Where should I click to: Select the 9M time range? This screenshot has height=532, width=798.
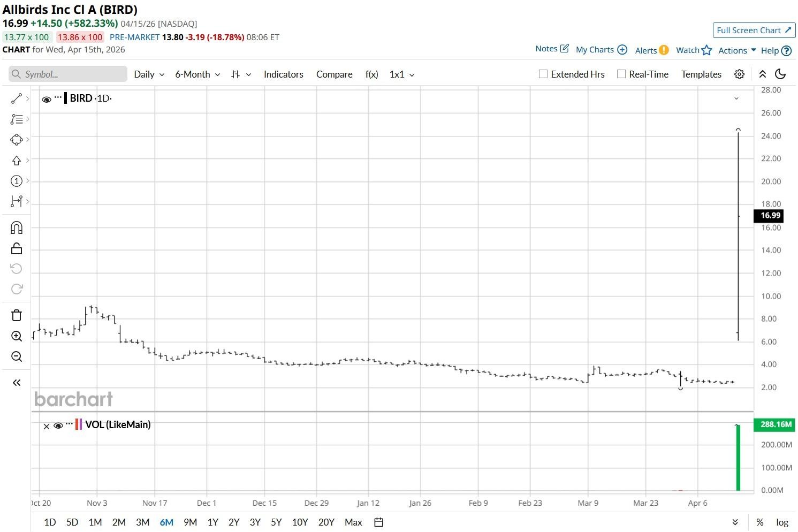click(190, 522)
